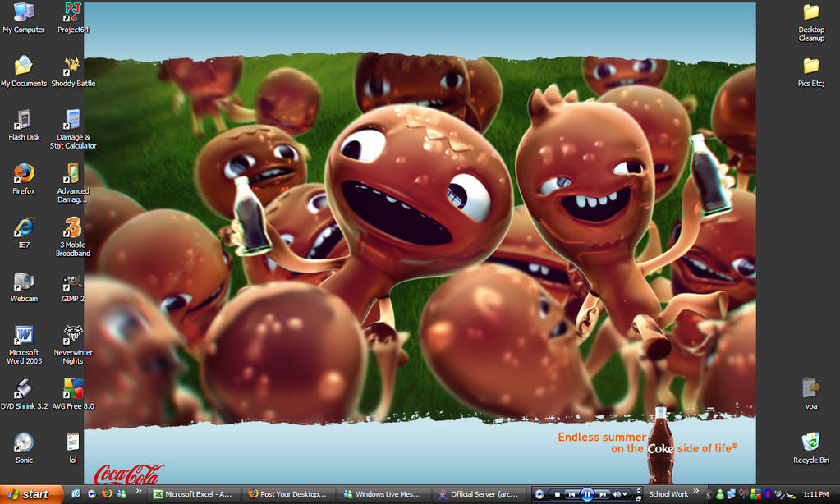The width and height of the screenshot is (840, 504).
Task: Click the Bluetooth tray icon
Action: [x=768, y=494]
